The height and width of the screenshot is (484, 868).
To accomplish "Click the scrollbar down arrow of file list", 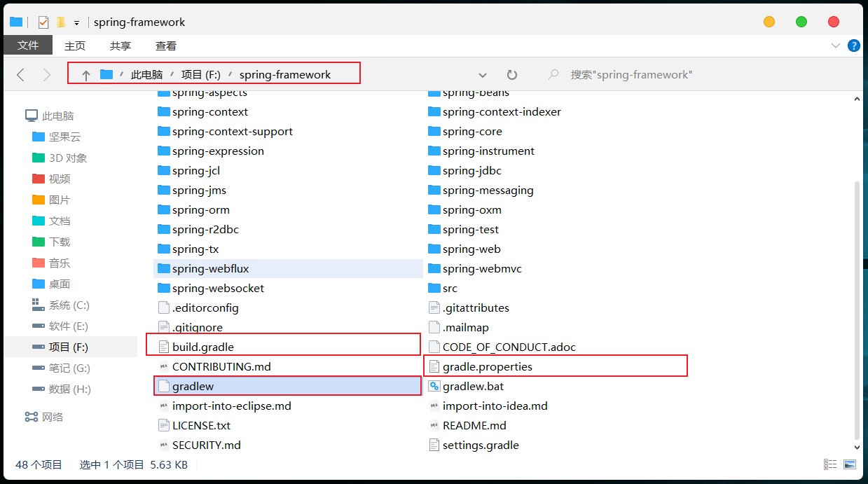I will click(857, 447).
